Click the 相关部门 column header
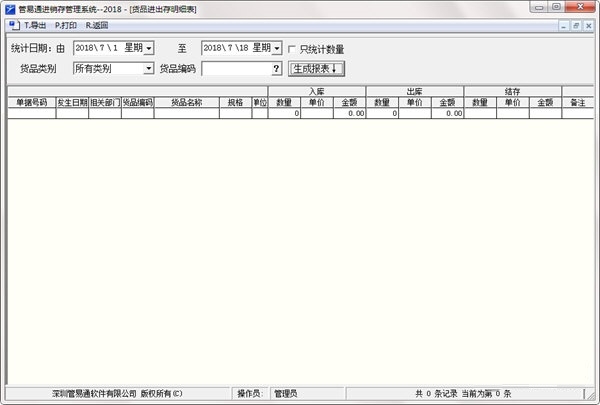 click(105, 103)
